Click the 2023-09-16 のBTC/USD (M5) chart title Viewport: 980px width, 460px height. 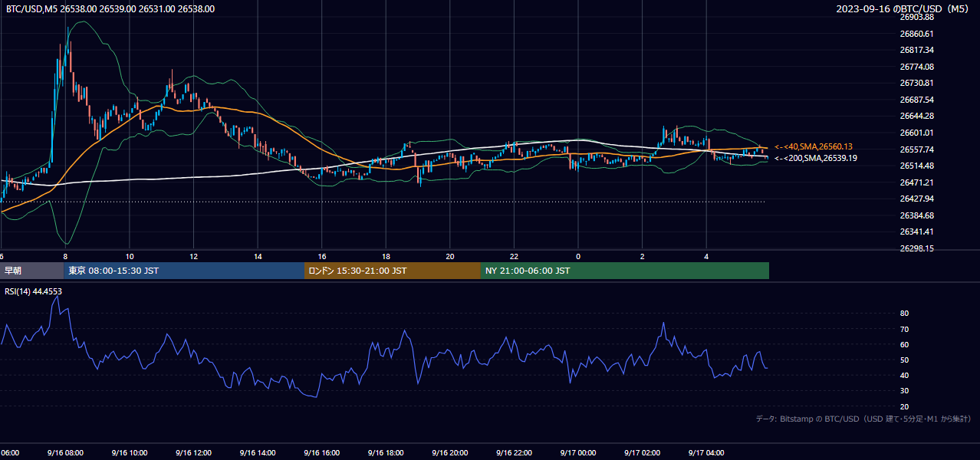pos(903,9)
